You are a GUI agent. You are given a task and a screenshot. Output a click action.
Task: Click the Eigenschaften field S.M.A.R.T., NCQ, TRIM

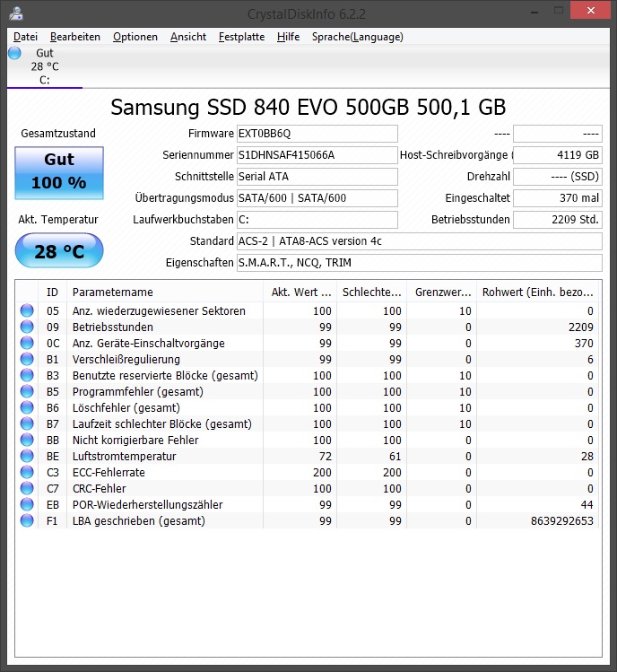pyautogui.click(x=420, y=263)
